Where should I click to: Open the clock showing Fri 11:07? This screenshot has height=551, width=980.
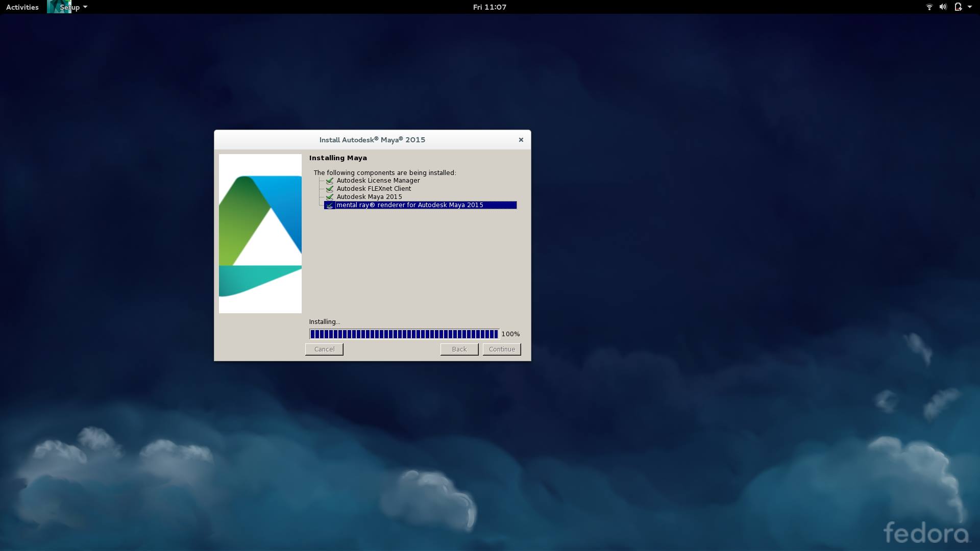[x=489, y=7]
